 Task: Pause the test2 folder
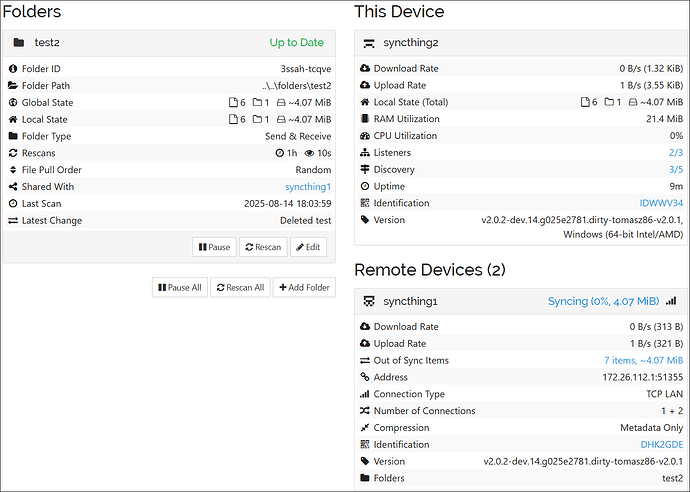click(214, 247)
